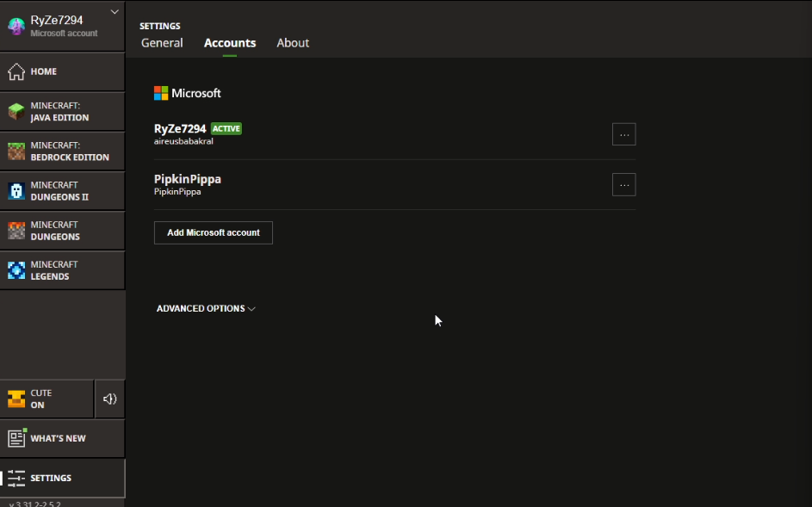Screen dimensions: 812x507
Task: Click the speaker sound icon
Action: (x=109, y=399)
